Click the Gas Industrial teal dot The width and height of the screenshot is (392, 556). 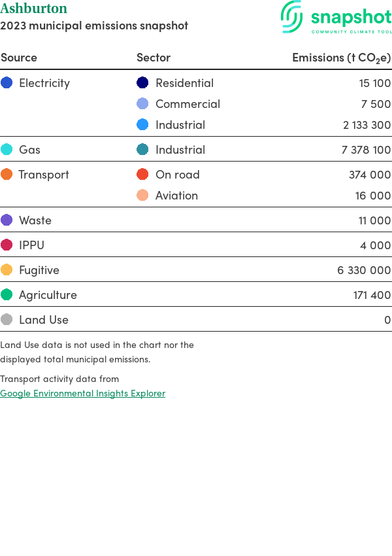(x=142, y=150)
